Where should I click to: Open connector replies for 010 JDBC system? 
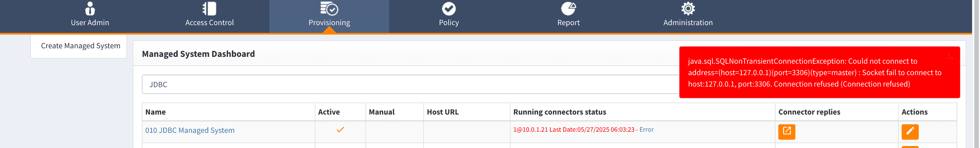[x=786, y=132]
